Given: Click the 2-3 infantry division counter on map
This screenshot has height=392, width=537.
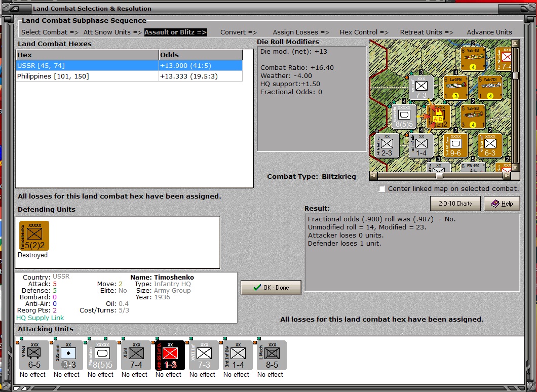Looking at the screenshot, I should [387, 145].
